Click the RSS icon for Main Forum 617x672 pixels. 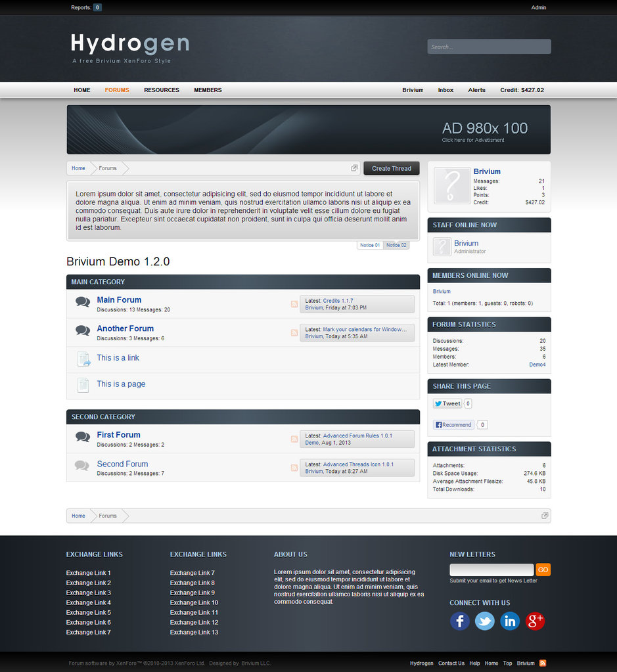(x=294, y=304)
